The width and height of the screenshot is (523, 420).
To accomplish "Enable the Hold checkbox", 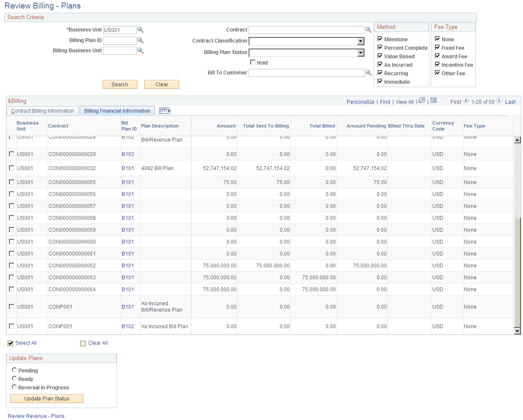I will click(x=253, y=62).
